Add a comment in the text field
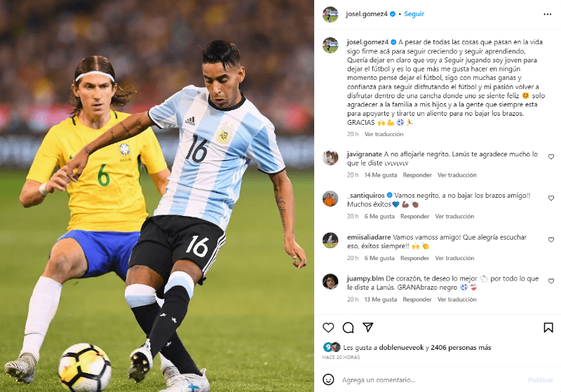 pos(431,380)
